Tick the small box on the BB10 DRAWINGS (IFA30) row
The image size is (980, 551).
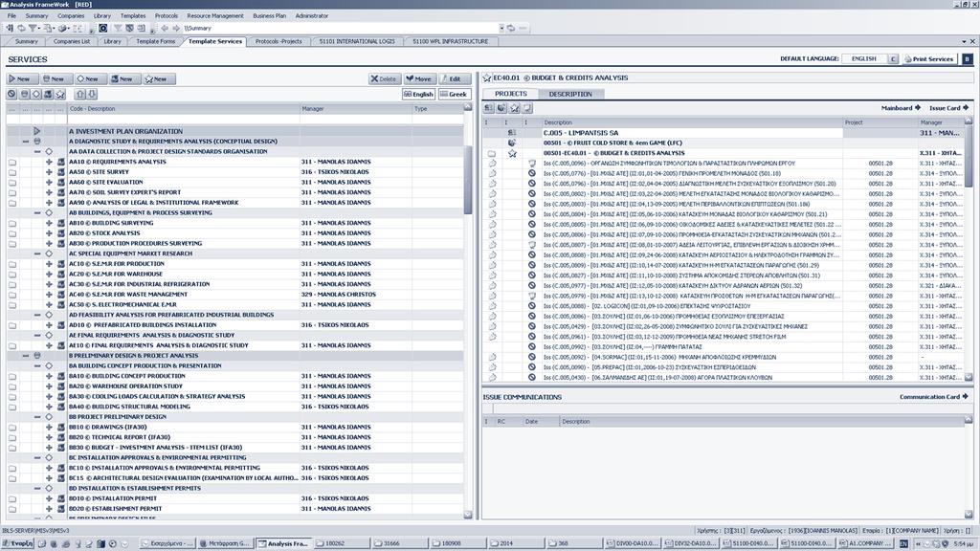pos(12,428)
